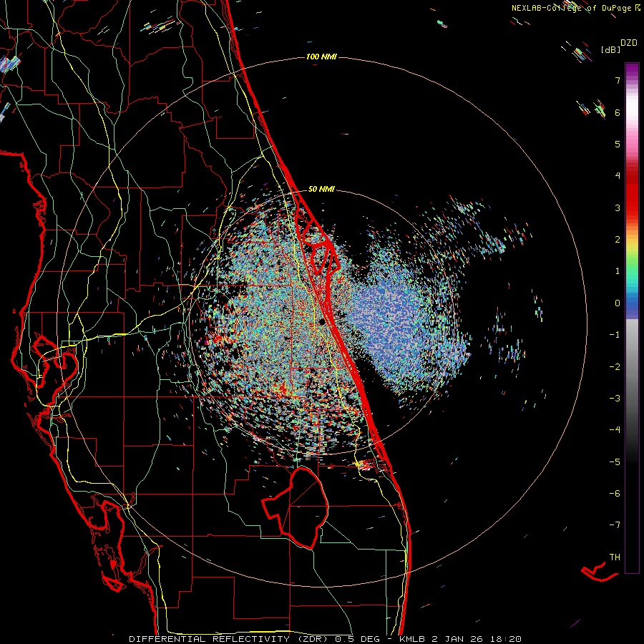Click the KMLB station identifier in caption

412,639
